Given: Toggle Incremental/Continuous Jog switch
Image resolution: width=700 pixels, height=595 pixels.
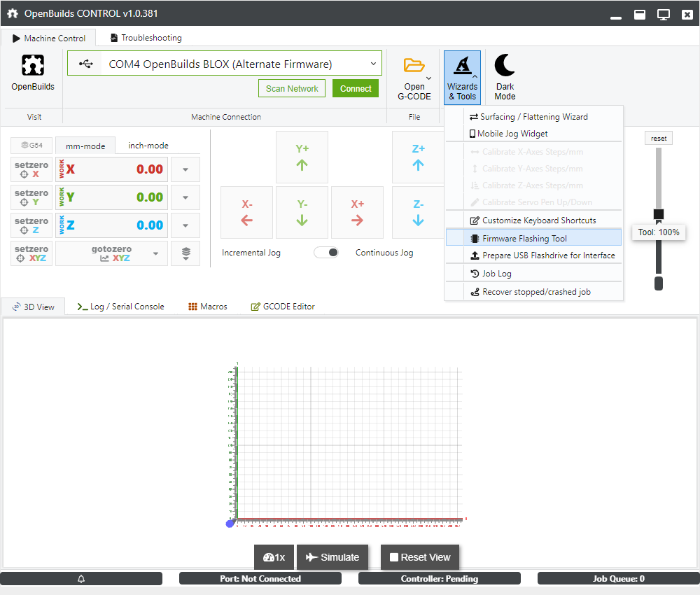Looking at the screenshot, I should [x=326, y=253].
